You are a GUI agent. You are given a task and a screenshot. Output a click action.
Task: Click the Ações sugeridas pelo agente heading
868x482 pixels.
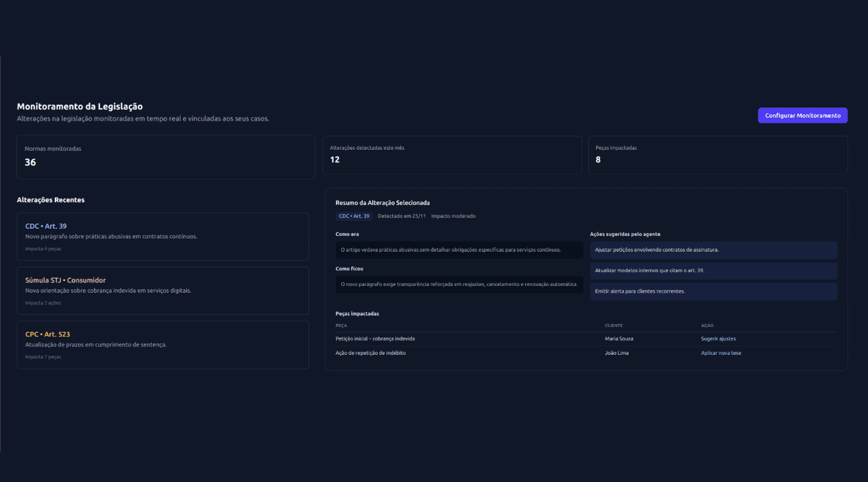point(625,234)
